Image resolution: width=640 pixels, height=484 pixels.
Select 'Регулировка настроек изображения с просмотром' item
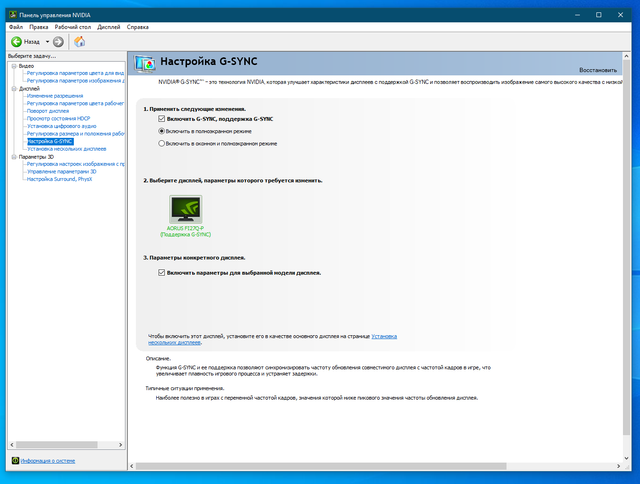[x=76, y=164]
